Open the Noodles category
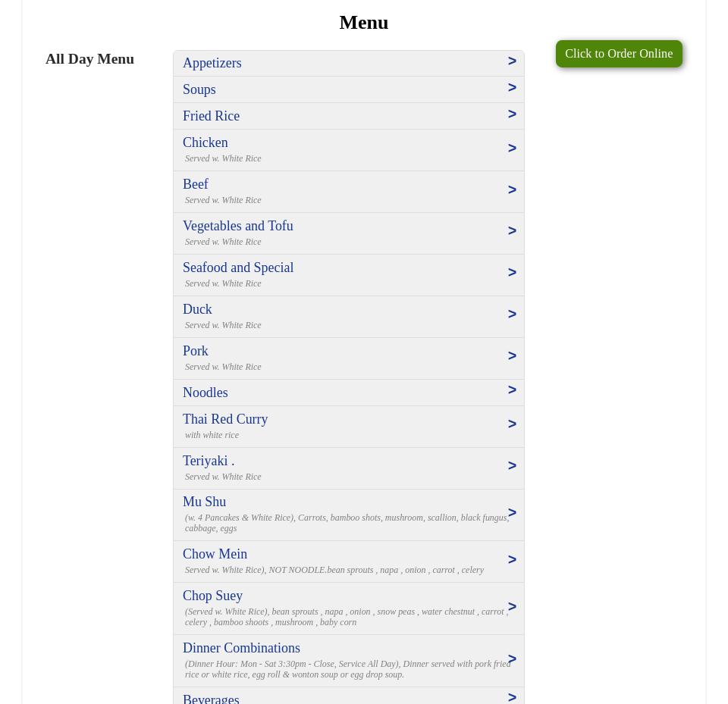This screenshot has height=704, width=728. click(x=205, y=393)
